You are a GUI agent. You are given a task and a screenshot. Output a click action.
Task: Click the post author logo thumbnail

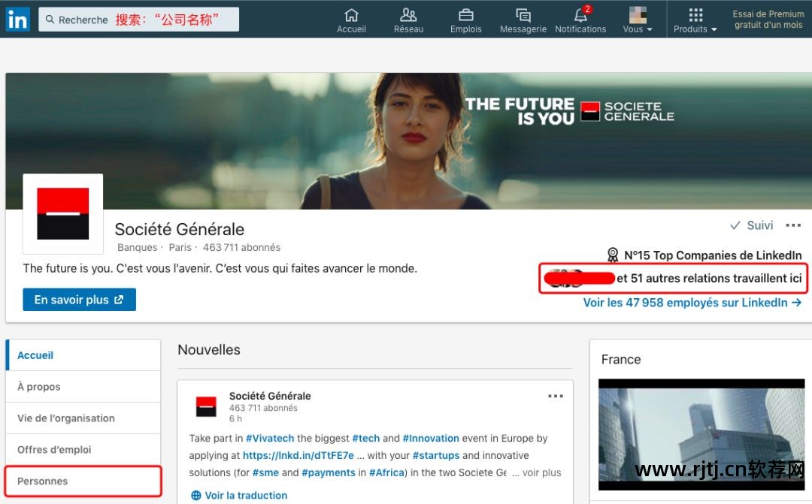[x=206, y=406]
